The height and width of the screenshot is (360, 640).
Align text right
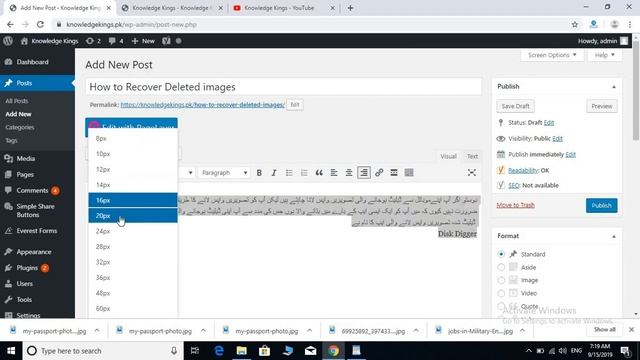coord(364,173)
